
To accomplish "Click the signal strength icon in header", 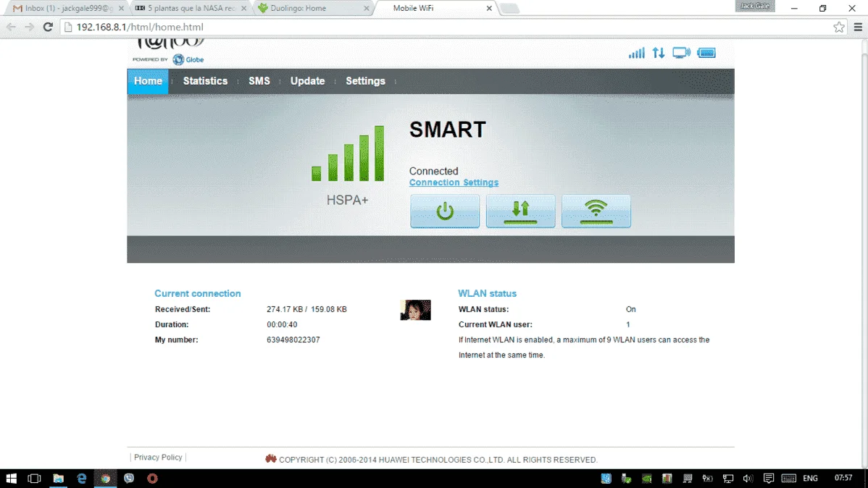I will coord(637,53).
